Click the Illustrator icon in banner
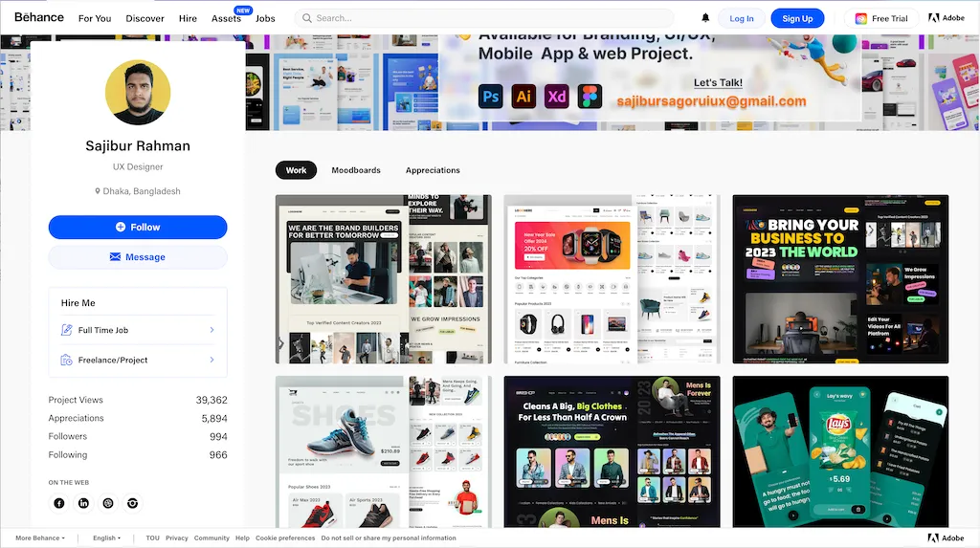Image resolution: width=980 pixels, height=548 pixels. pos(523,97)
